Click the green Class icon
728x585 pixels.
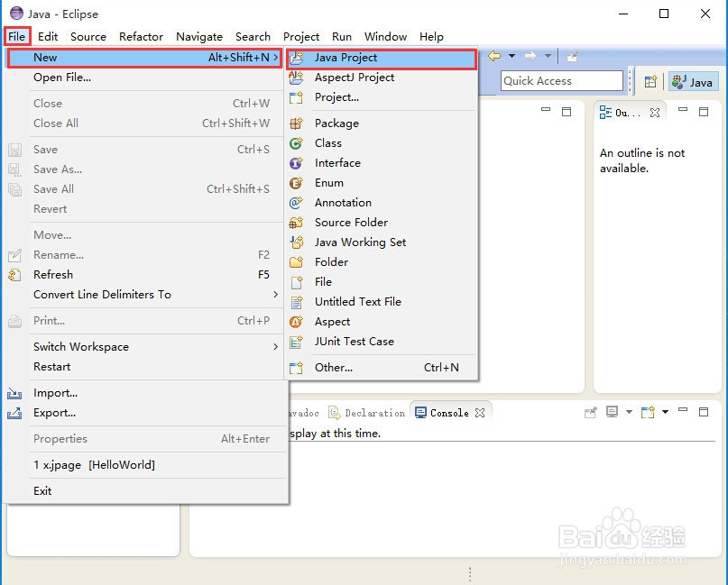coord(296,143)
